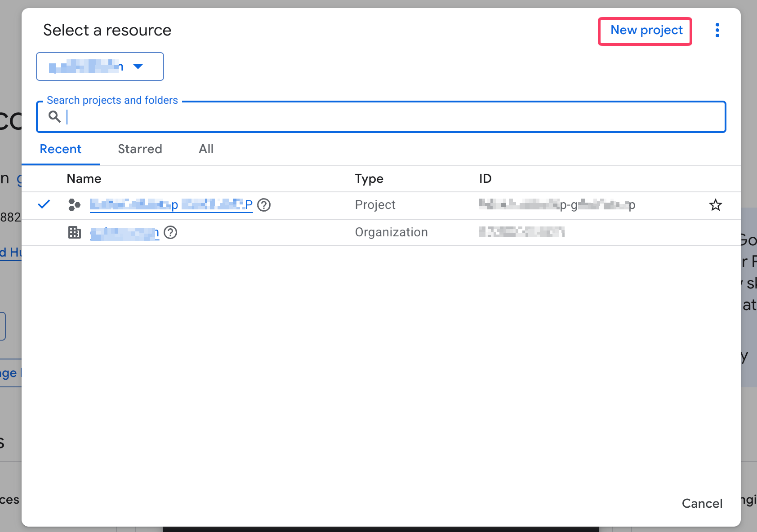Cancel the Select a resource dialog

[x=702, y=503]
